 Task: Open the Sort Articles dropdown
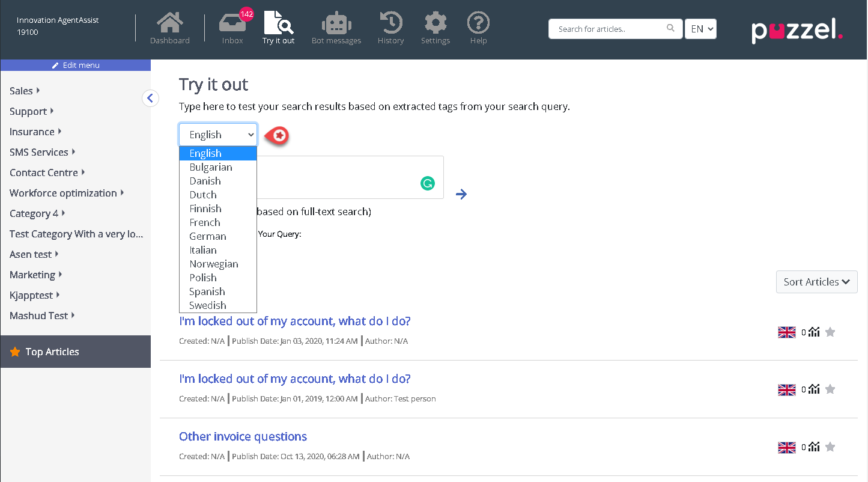(816, 282)
